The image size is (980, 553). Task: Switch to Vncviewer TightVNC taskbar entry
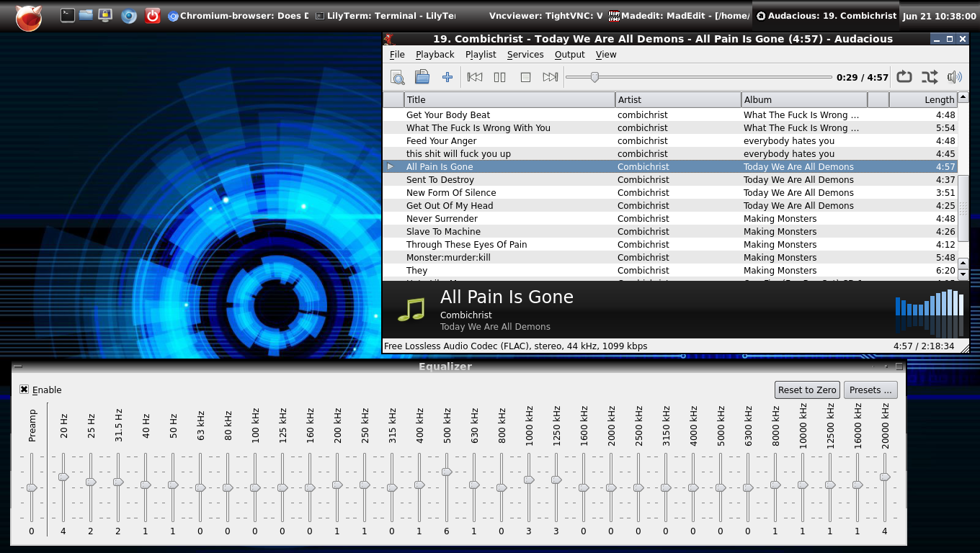pyautogui.click(x=533, y=16)
